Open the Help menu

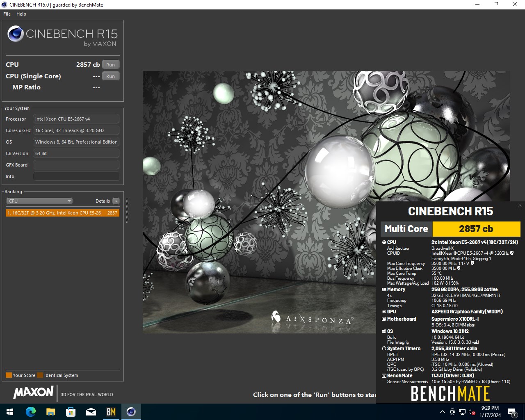(x=21, y=14)
